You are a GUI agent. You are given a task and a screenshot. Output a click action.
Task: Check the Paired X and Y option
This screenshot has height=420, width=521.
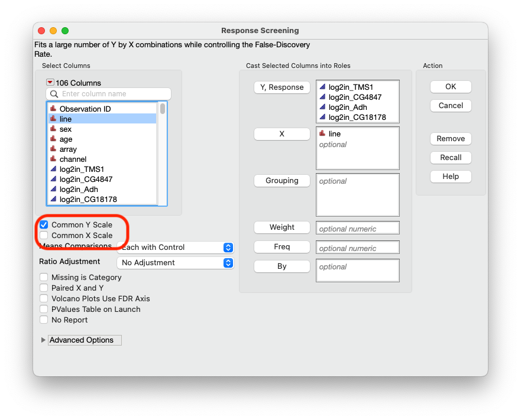[x=44, y=288]
